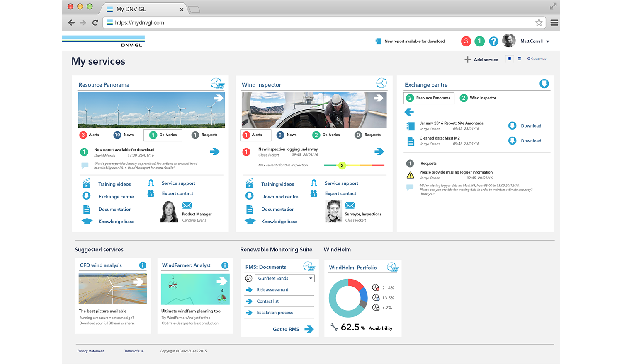Click the RMS: Documents service icon

tap(309, 266)
